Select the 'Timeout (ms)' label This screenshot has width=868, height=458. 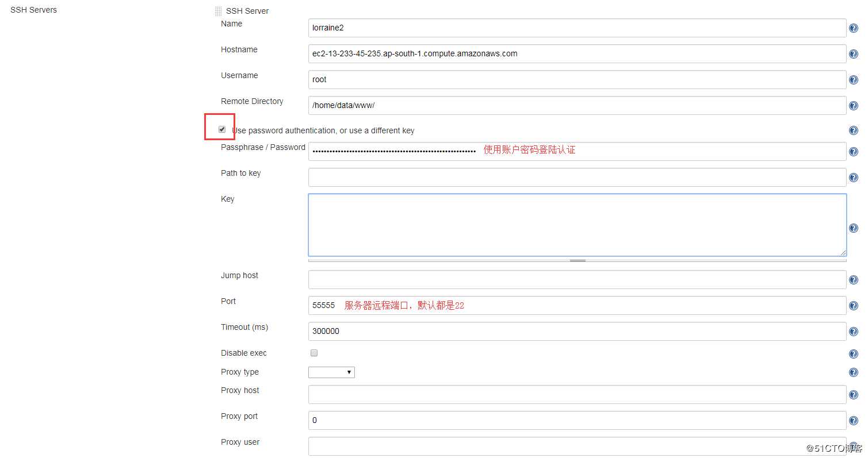(244, 327)
